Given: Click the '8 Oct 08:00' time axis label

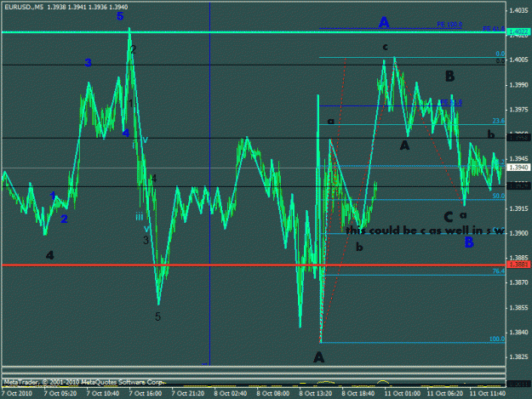Looking at the screenshot, I should [272, 393].
